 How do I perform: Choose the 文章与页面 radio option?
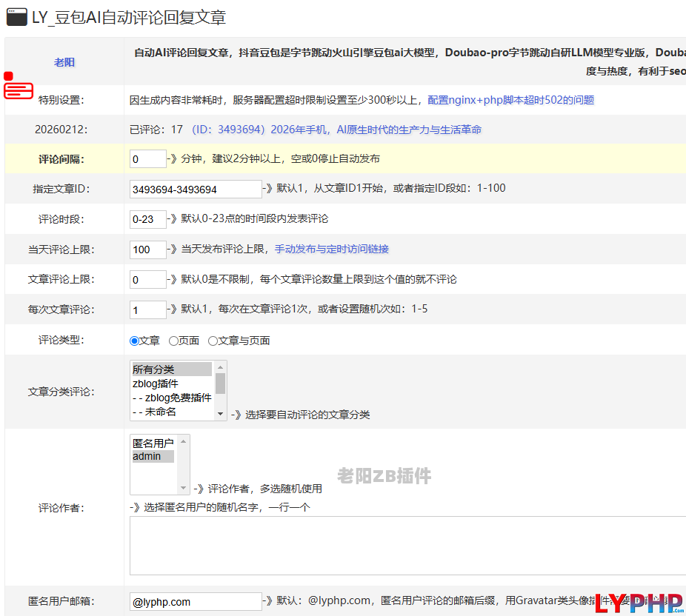(x=213, y=341)
